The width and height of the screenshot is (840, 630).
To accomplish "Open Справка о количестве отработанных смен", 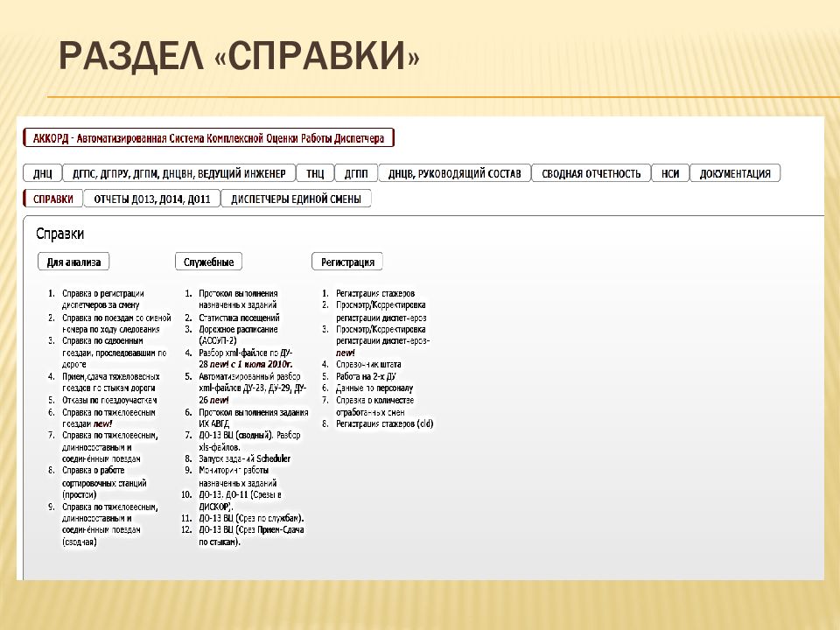I will click(375, 406).
